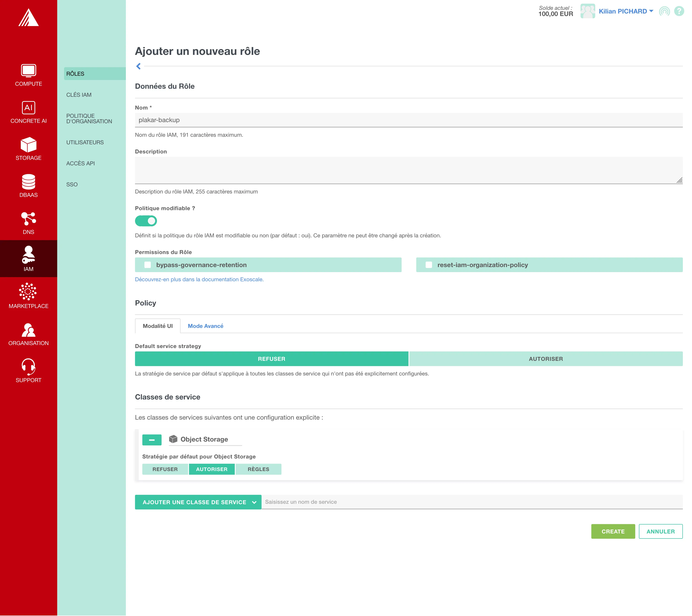Toggle the Politique modifiable switch
This screenshot has height=616, width=692.
tap(146, 221)
